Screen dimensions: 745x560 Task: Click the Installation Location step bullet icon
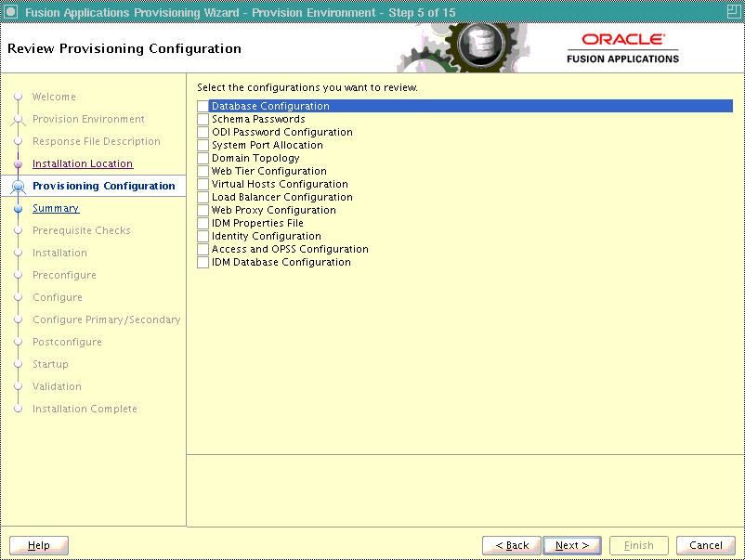coord(18,163)
